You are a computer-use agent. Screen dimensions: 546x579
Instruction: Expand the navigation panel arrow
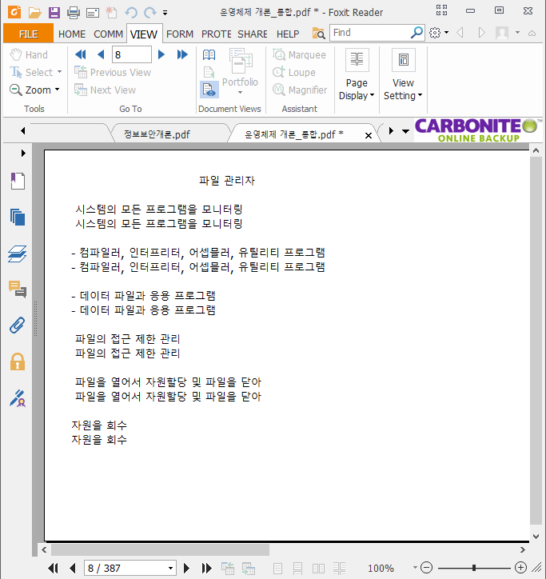tap(23, 153)
